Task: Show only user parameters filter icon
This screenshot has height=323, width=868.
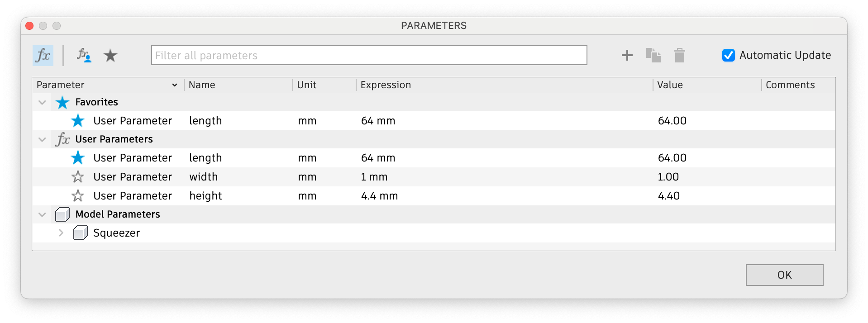Action: (x=84, y=56)
